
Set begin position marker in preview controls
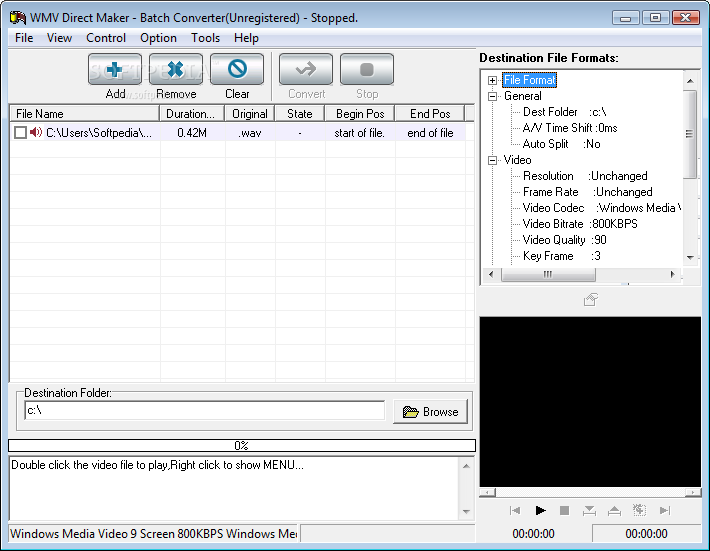pyautogui.click(x=589, y=510)
